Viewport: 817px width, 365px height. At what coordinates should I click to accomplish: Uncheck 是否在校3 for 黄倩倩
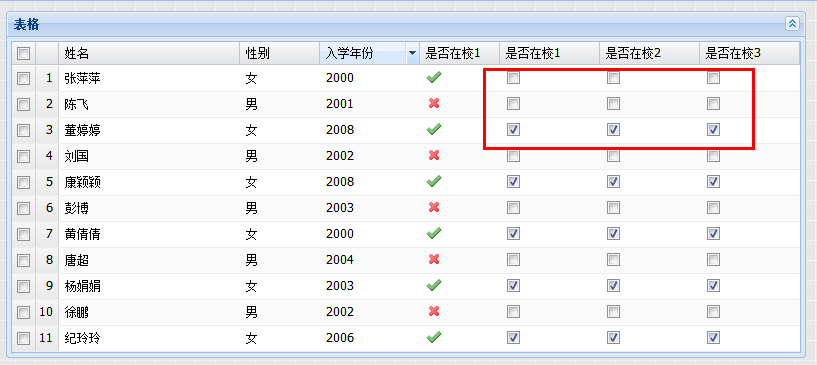click(713, 234)
